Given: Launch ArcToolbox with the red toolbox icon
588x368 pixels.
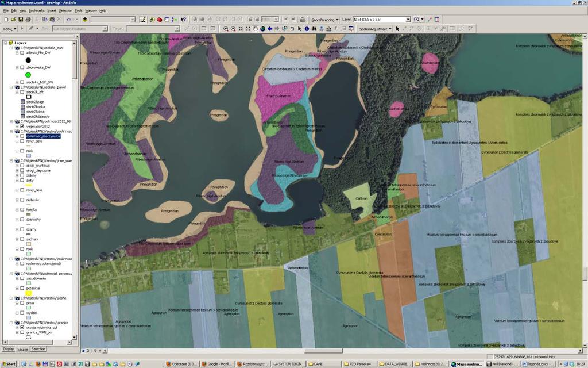Looking at the screenshot, I should pos(160,20).
